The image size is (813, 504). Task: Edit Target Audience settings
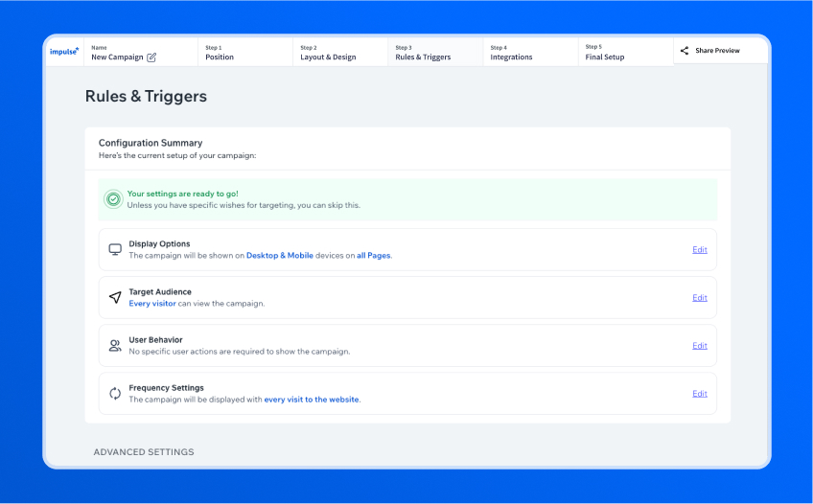pos(700,298)
